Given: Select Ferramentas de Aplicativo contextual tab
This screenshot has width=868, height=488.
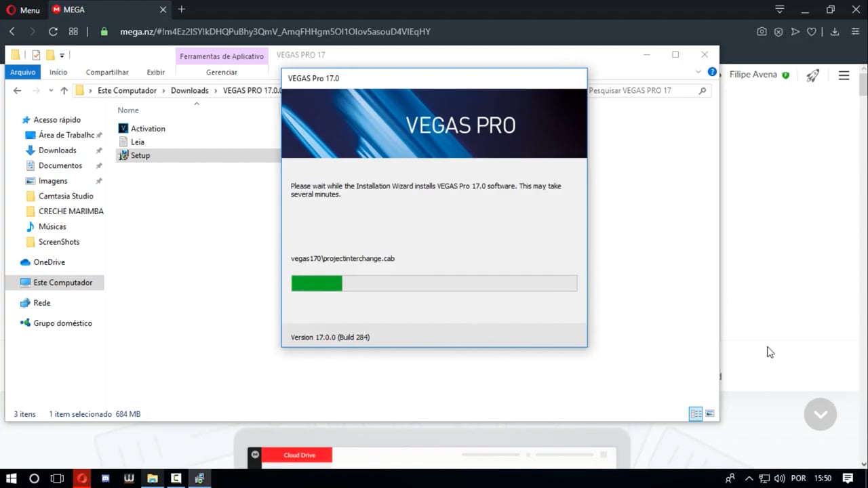Looking at the screenshot, I should pos(222,56).
